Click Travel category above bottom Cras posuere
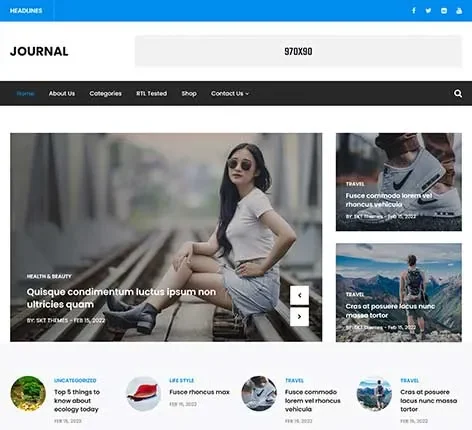The height and width of the screenshot is (430, 472). point(410,380)
